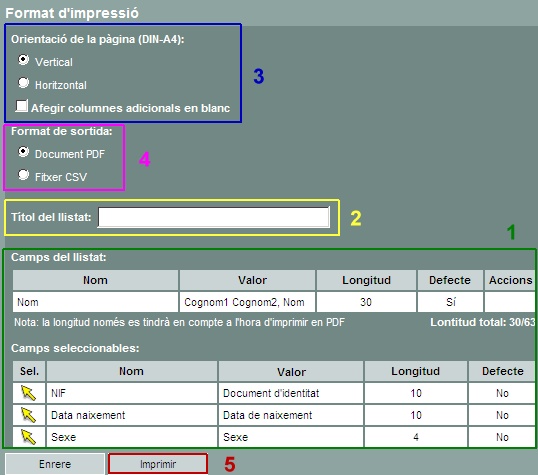Select Document PDF output format

(23, 152)
